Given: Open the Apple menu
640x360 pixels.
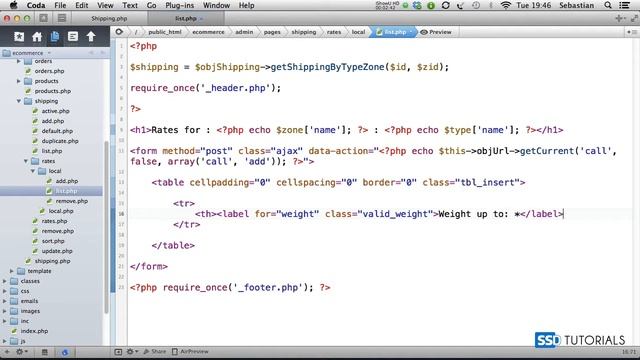Looking at the screenshot, I should coord(13,5).
